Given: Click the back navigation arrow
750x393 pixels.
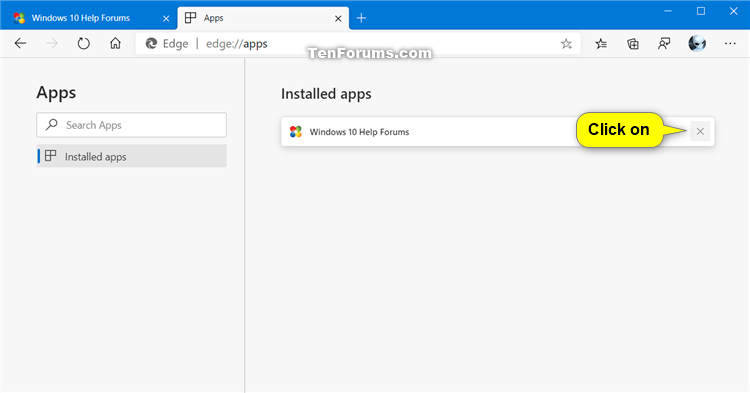Looking at the screenshot, I should tap(20, 44).
